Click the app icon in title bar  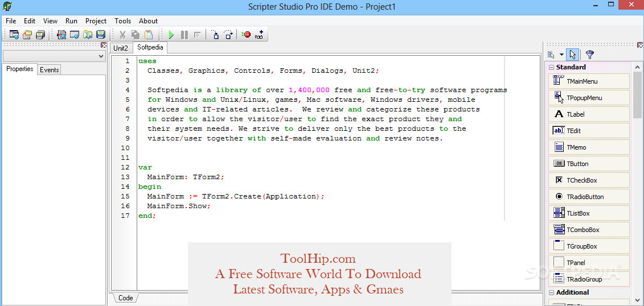[x=7, y=6]
